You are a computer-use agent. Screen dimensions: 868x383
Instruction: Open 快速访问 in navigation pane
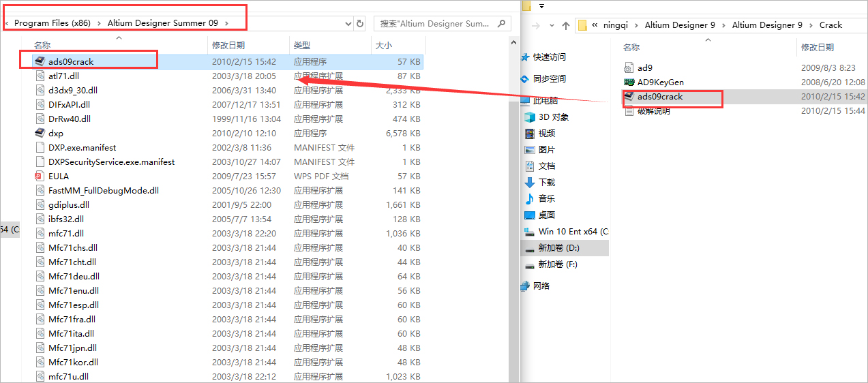tap(550, 57)
